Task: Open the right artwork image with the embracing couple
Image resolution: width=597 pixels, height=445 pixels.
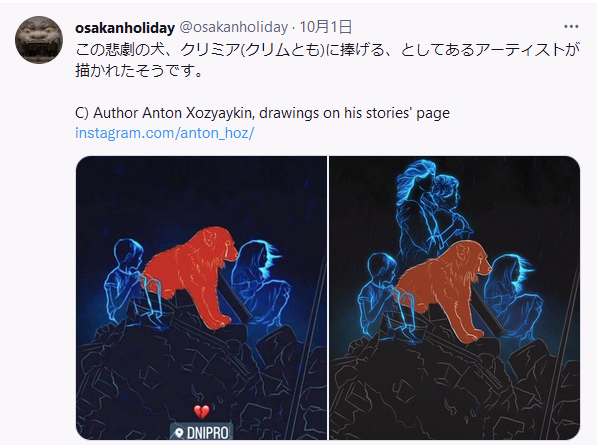Action: 454,298
